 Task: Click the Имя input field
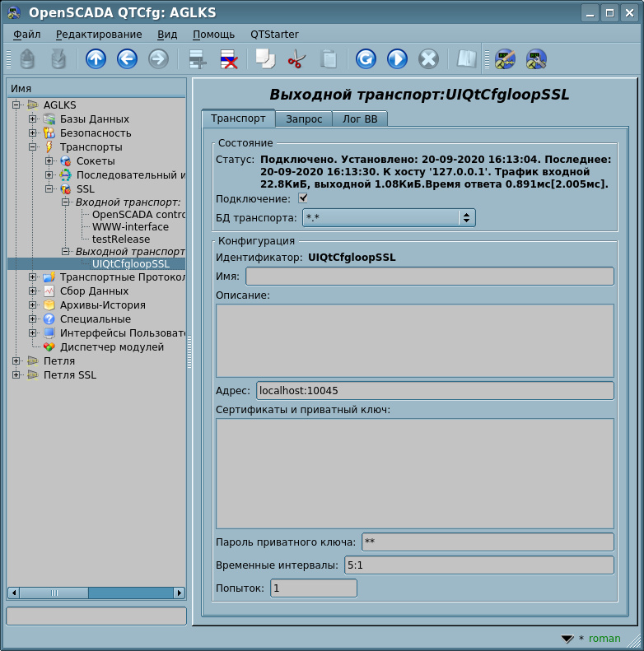point(430,276)
